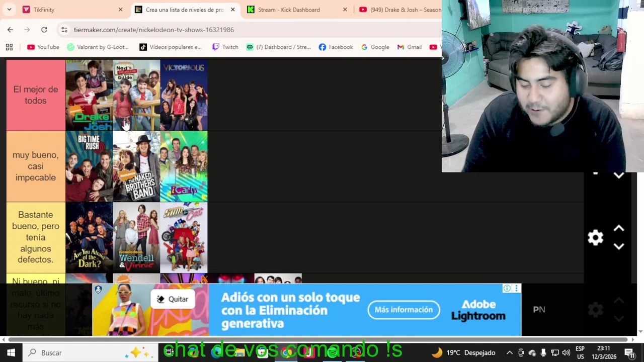Switch to the Drake & Josh YouTube tab
The width and height of the screenshot is (644, 362).
click(399, 10)
